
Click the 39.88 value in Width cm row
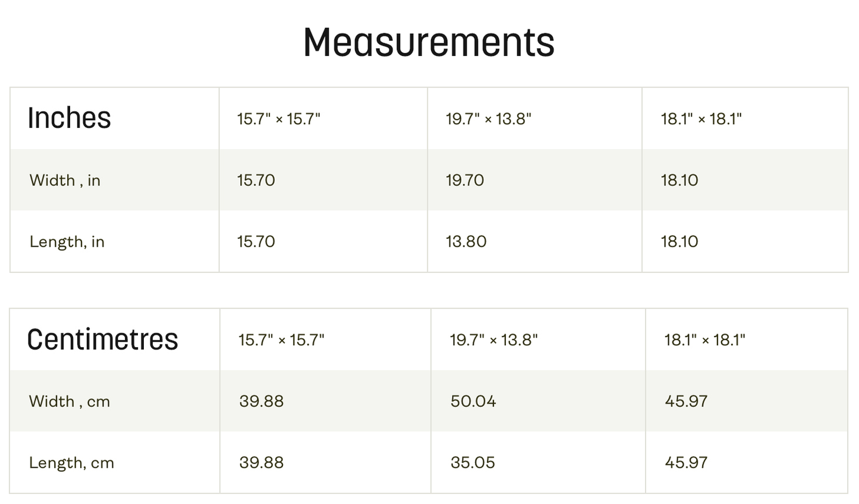coord(262,401)
